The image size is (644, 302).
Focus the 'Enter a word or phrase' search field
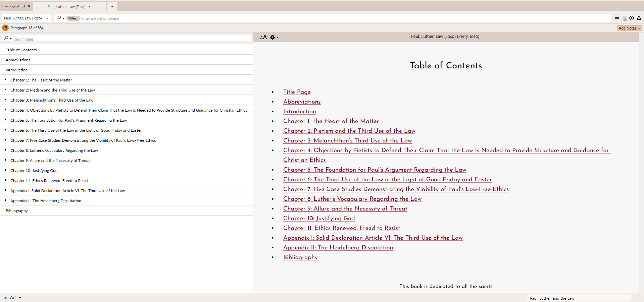point(346,18)
